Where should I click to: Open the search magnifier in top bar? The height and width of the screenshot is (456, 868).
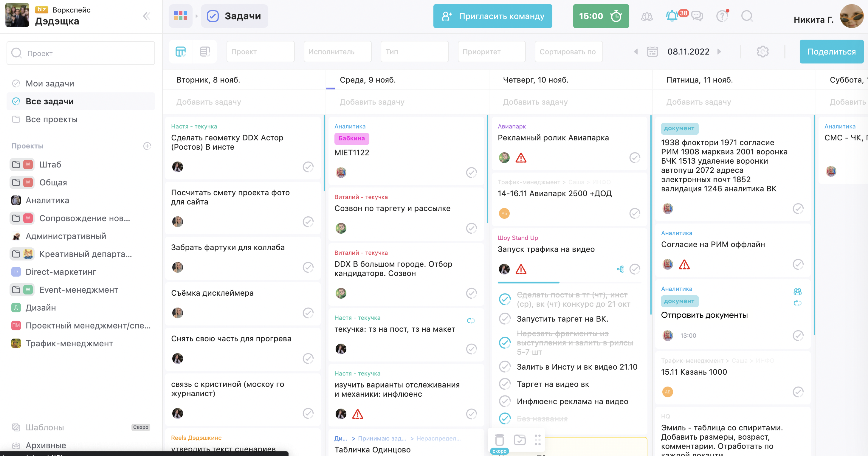pyautogui.click(x=747, y=16)
